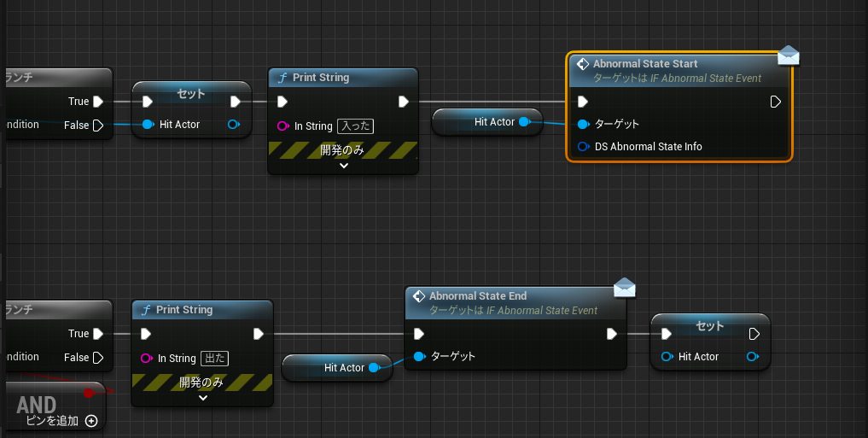Click the DS Abnormal State Info pin

[583, 147]
